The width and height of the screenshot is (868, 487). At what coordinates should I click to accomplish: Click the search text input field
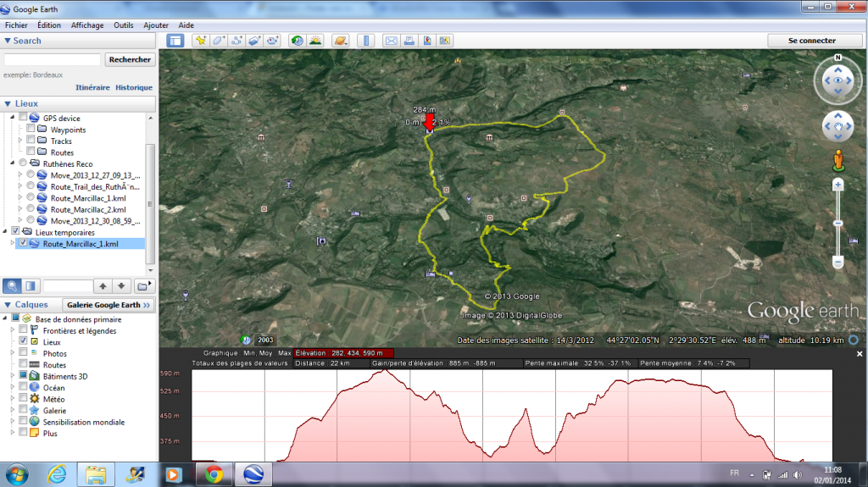52,59
